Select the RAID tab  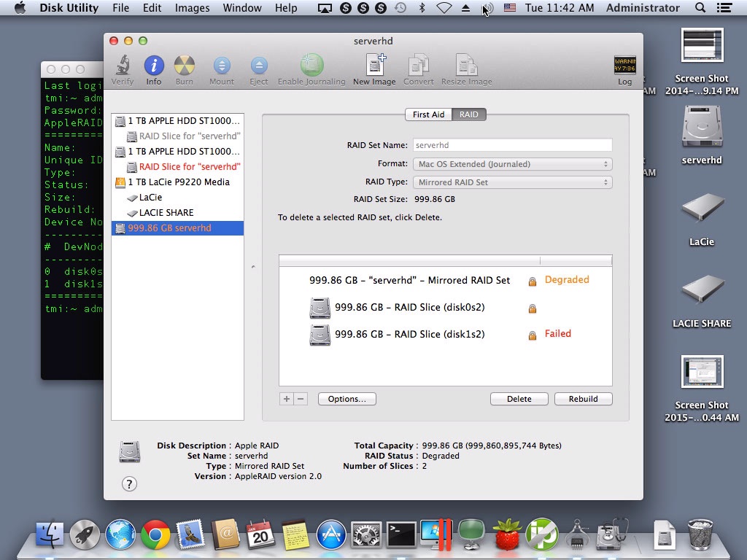[x=469, y=114]
